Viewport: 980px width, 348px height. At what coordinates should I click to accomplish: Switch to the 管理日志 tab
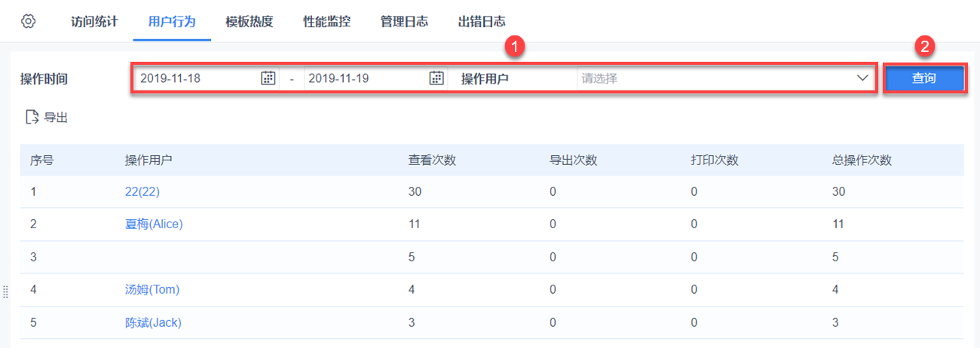(x=404, y=22)
